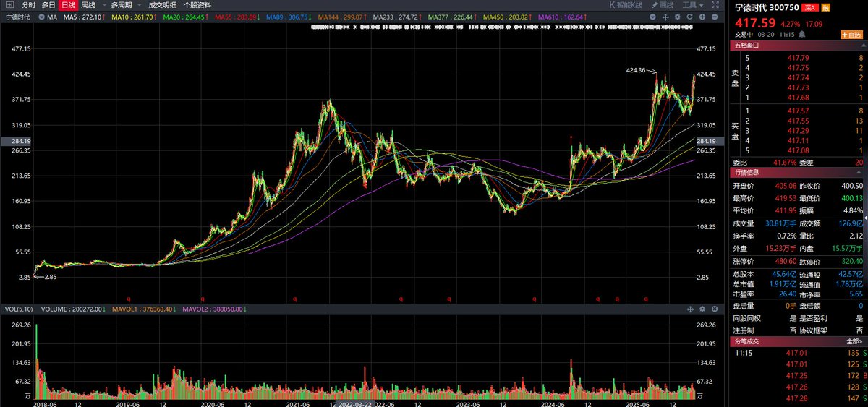Viewport: 868px width, 407px height.
Task: Enter fullscreen chart mode
Action: tap(717, 4)
